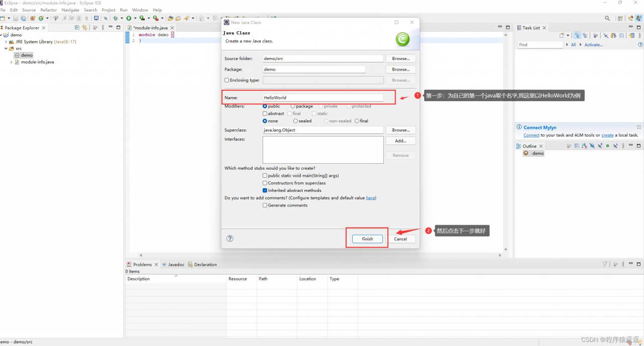Switch to the Declaration tab

pos(203,264)
